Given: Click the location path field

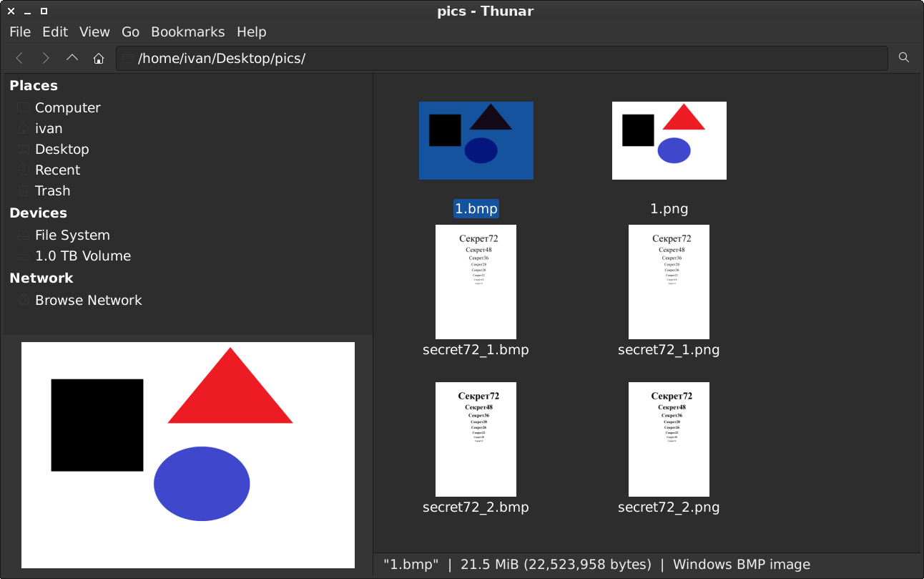Looking at the screenshot, I should (x=502, y=59).
